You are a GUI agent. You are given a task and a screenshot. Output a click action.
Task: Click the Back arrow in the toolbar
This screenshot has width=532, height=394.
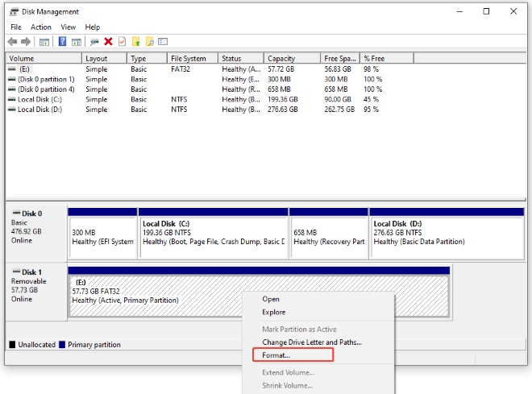coord(13,42)
